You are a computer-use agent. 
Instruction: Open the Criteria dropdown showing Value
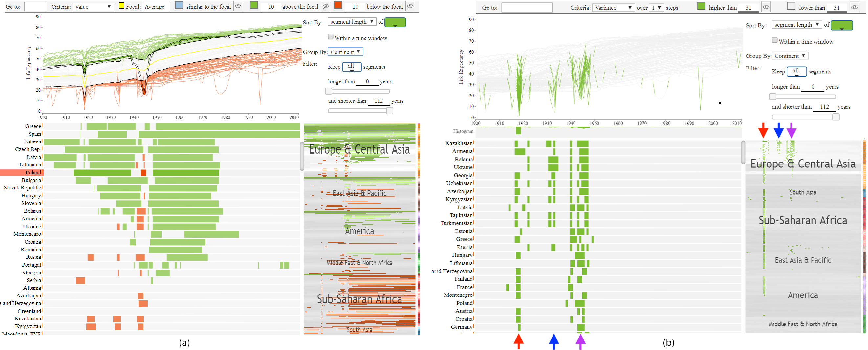pos(93,6)
